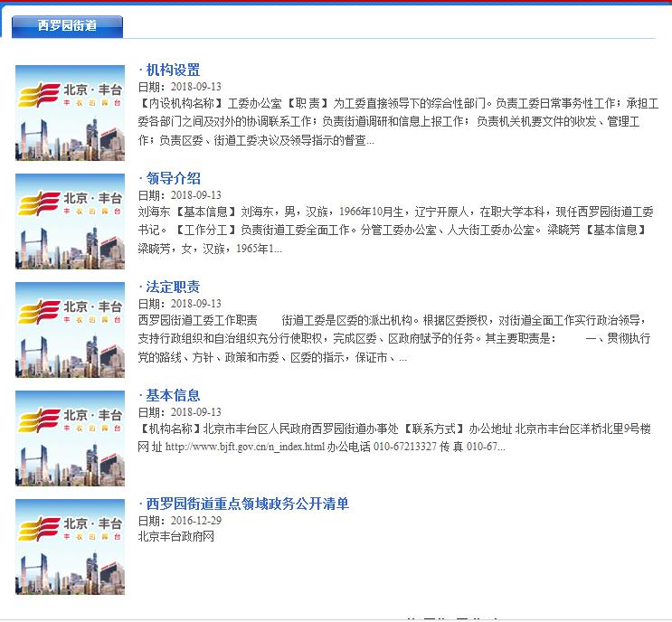Screen dimensions: 672x622
Task: Select the 西罗园街道 tab header
Action: tap(67, 26)
